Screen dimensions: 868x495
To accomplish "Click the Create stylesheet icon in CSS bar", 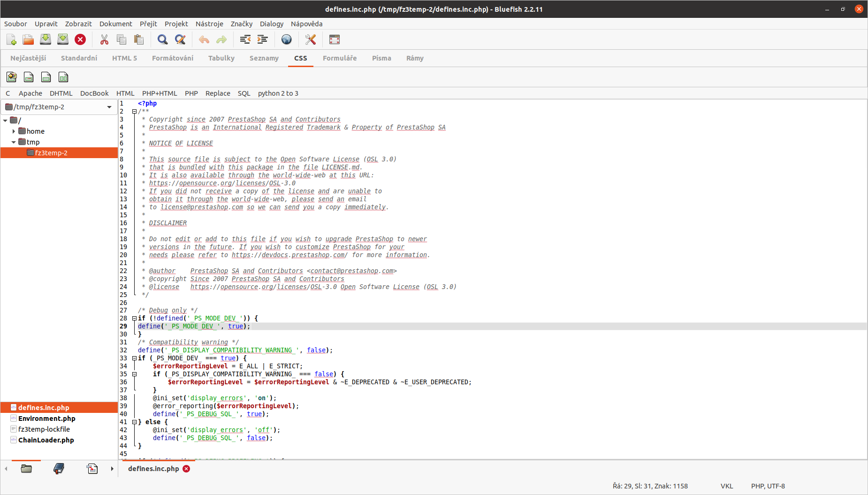I will point(12,77).
